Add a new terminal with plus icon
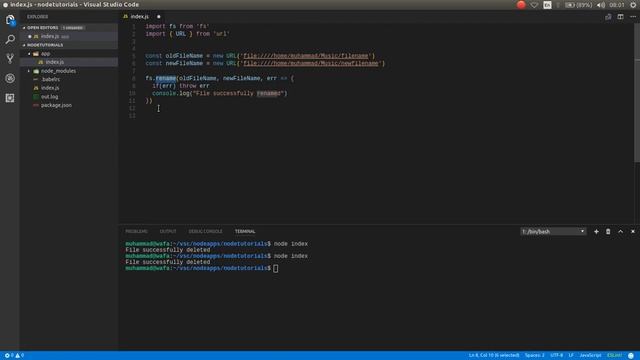The image size is (640, 360). click(596, 231)
